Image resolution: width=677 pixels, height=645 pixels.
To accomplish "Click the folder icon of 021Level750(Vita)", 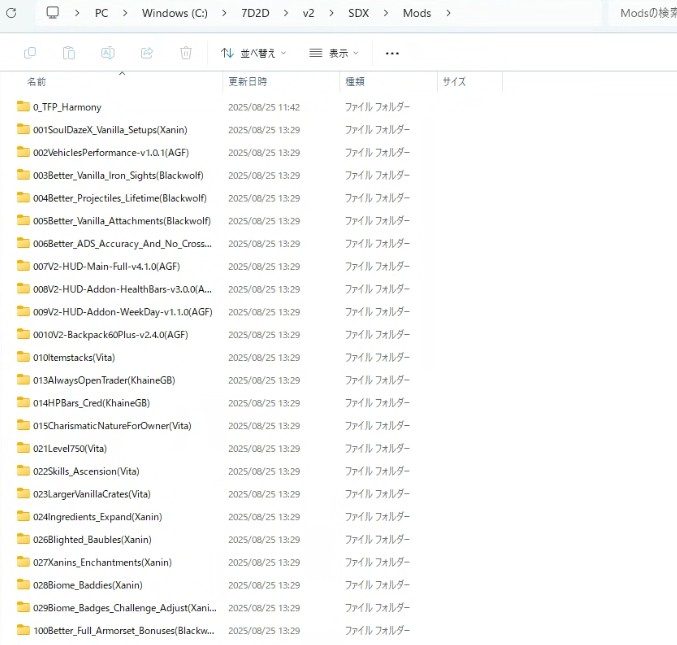I will point(23,448).
